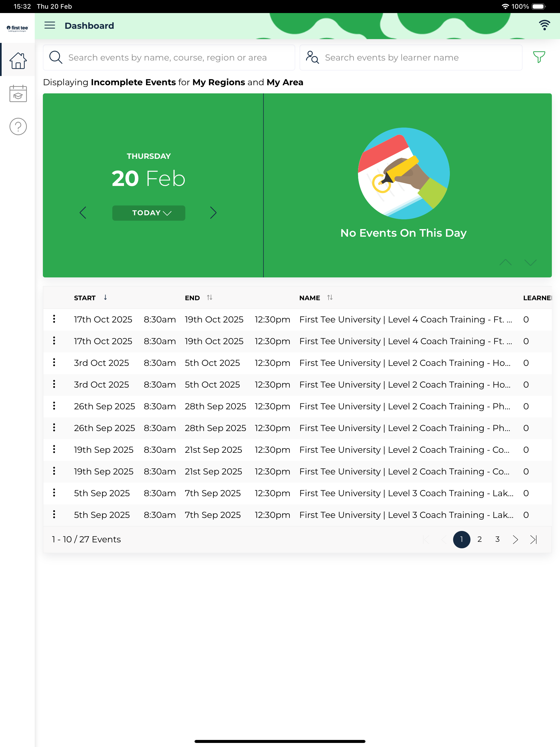This screenshot has width=560, height=747.
Task: Open first Level 2 Coach Training - Co... event
Action: (404, 450)
